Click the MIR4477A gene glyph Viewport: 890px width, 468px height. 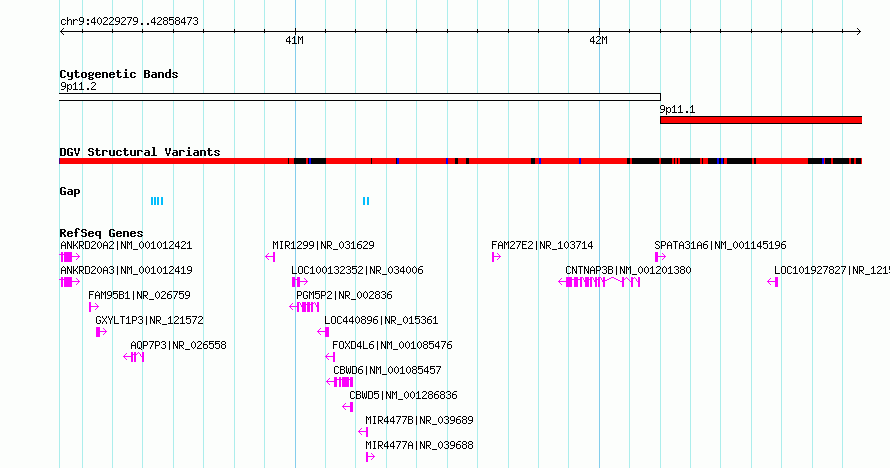pyautogui.click(x=370, y=457)
